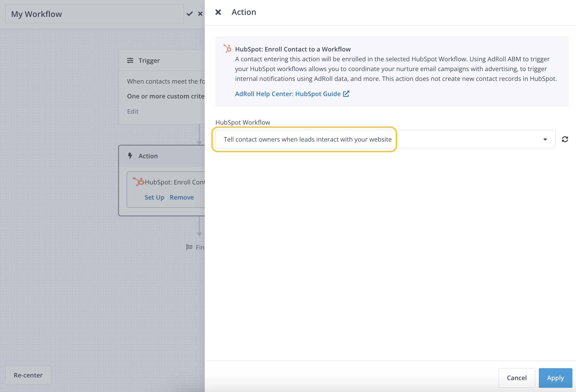Edit the Trigger criteria

133,111
